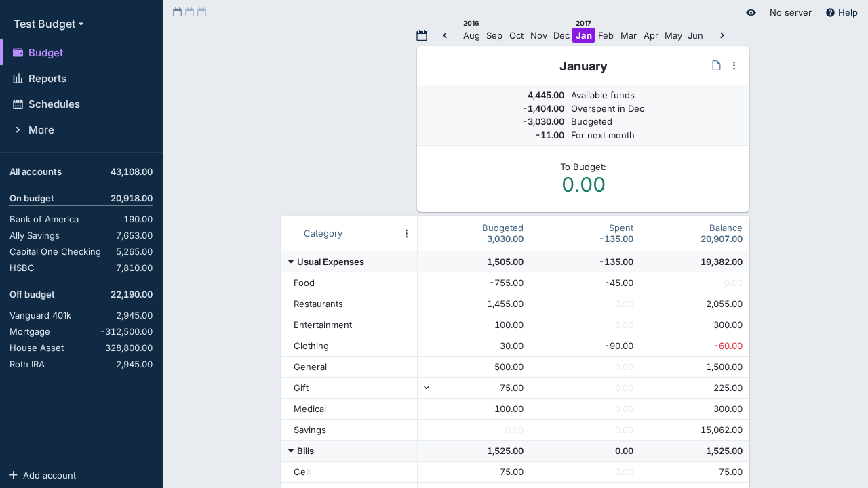This screenshot has width=868, height=488.
Task: Switch to three-month column view
Action: pos(201,12)
